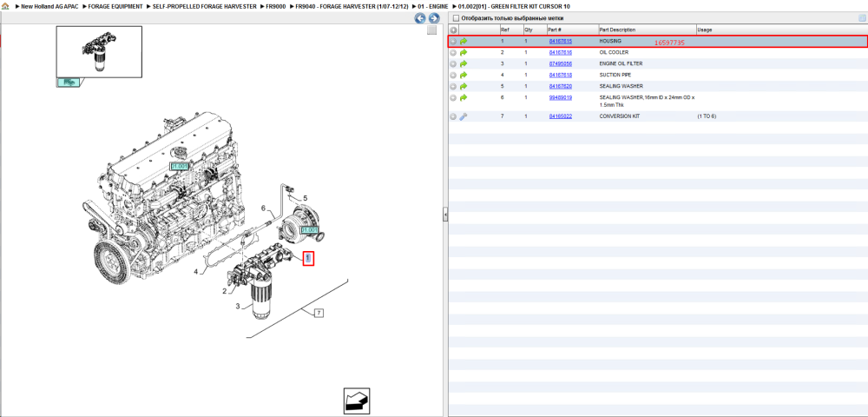The height and width of the screenshot is (417, 868).
Task: Collapse the diagram panel using splitter arrow
Action: click(x=445, y=215)
